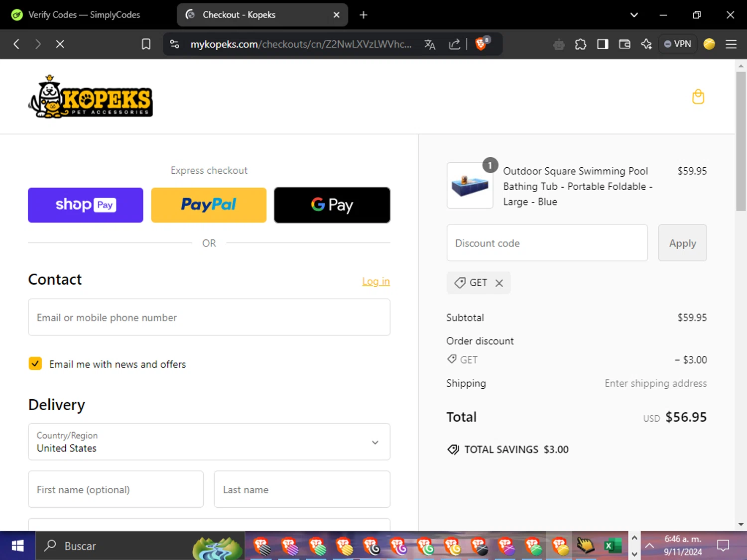747x560 pixels.
Task: Bookmark this page with the bookmark icon
Action: [x=146, y=44]
